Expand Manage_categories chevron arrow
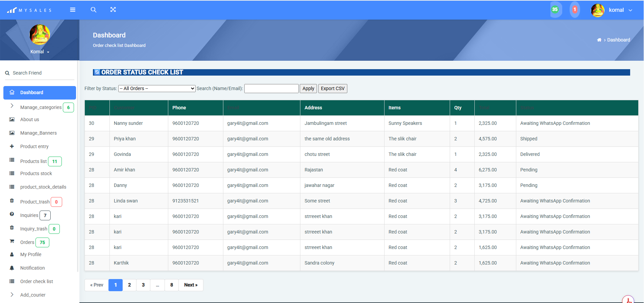Image resolution: width=644 pixels, height=303 pixels. point(12,106)
